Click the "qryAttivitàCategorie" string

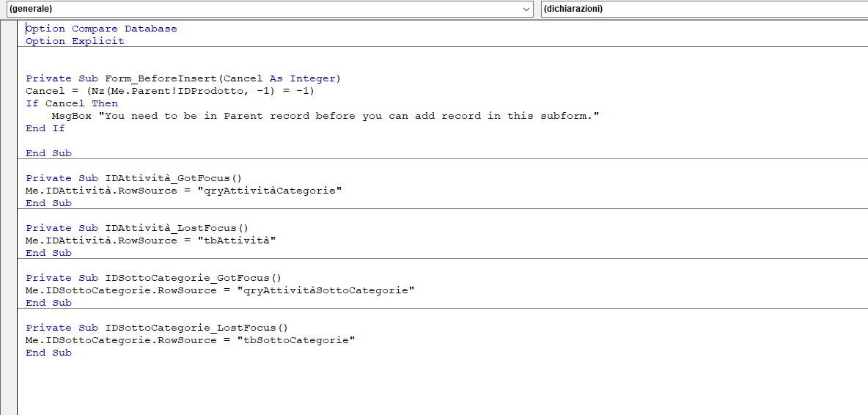(270, 191)
